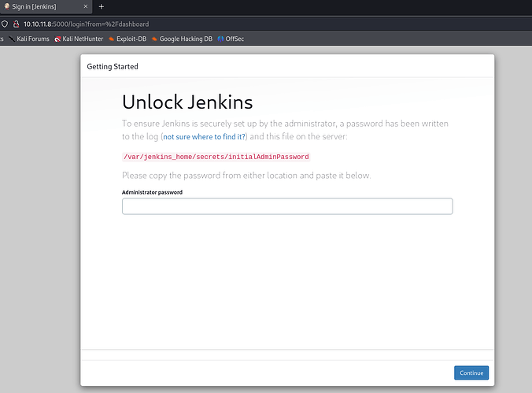Select the 'Sign in [Jenkins]' browser tab

[x=46, y=6]
